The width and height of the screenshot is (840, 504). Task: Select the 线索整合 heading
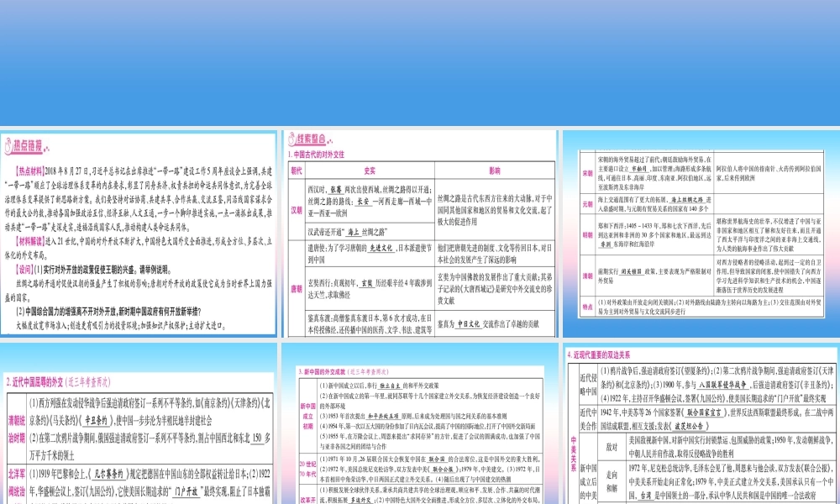(x=311, y=139)
